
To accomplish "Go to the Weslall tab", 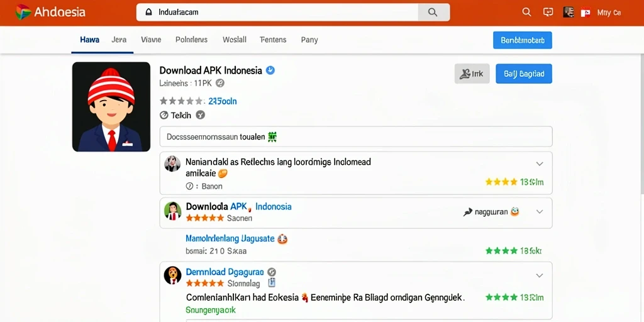I will [235, 40].
